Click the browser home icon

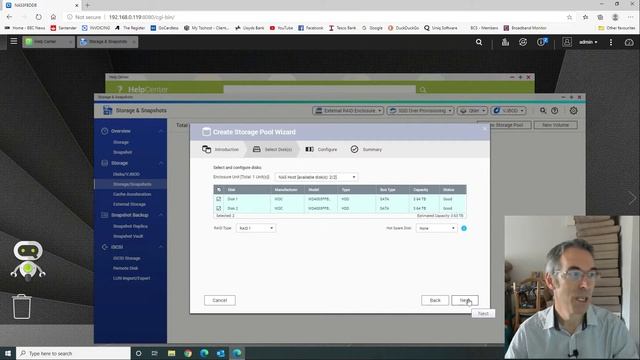coord(53,17)
